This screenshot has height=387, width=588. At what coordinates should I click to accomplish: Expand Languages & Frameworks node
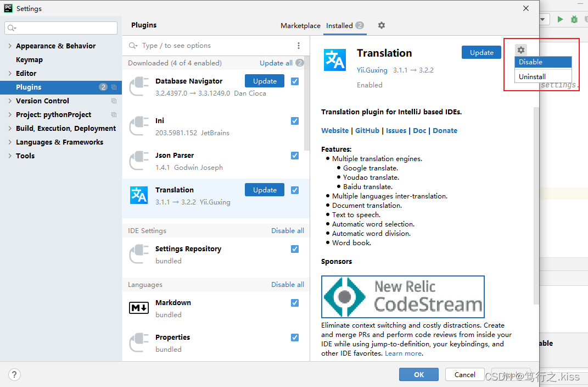pos(10,142)
